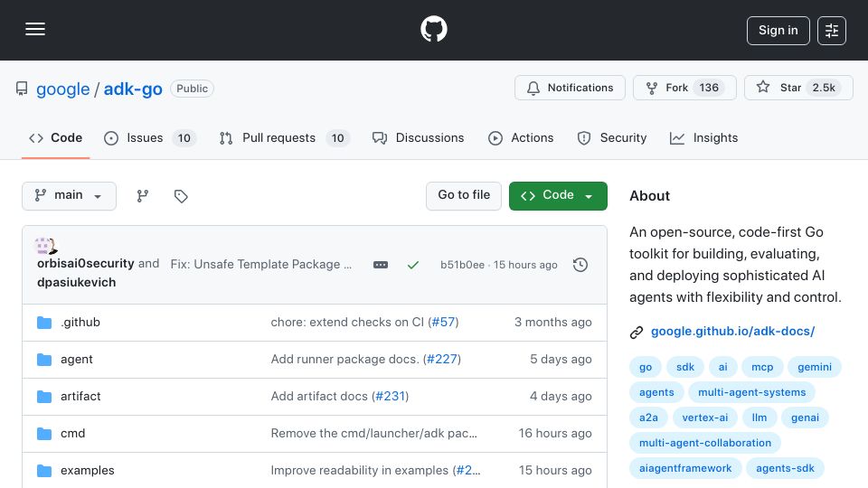Viewport: 868px width, 488px height.
Task: Open appearance settings sliders icon
Action: (x=832, y=31)
